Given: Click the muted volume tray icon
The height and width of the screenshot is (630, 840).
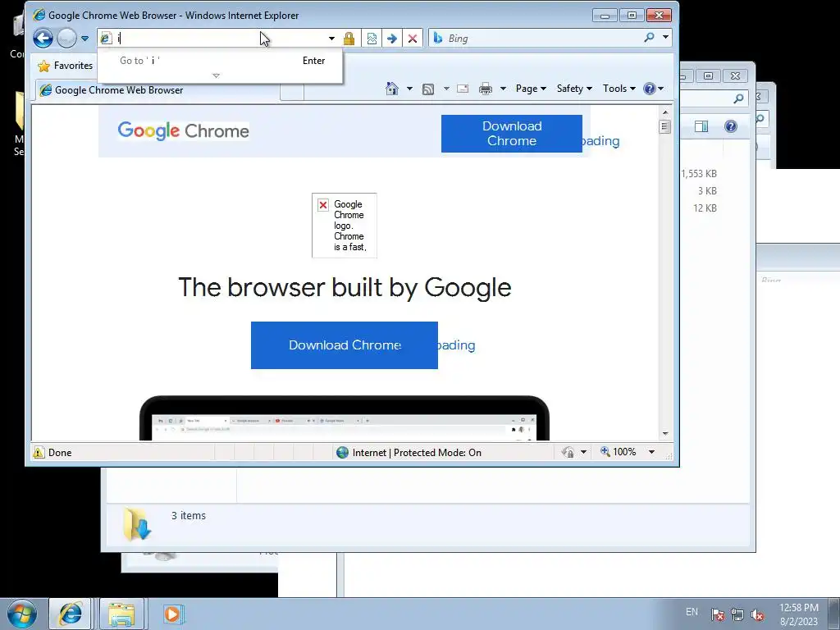Looking at the screenshot, I should coord(757,614).
